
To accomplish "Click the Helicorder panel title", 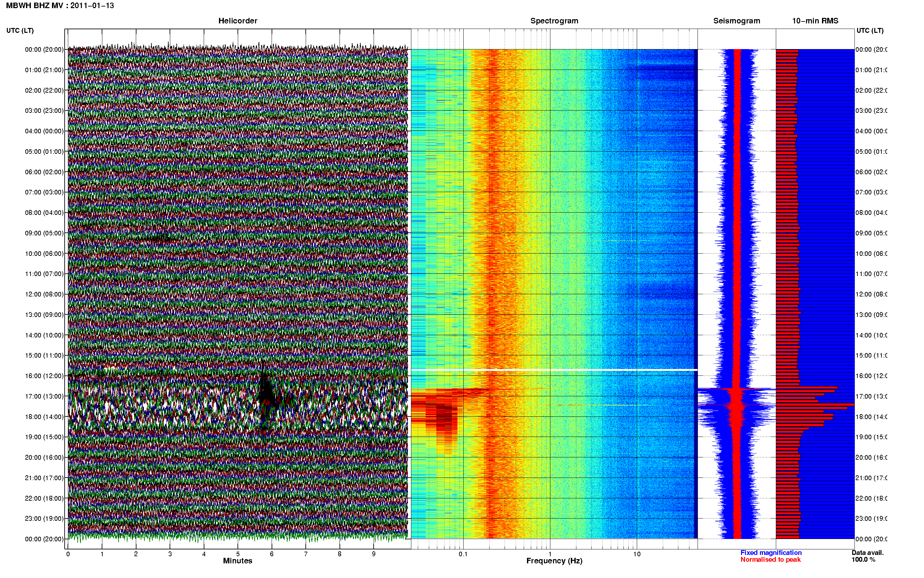I will point(237,21).
